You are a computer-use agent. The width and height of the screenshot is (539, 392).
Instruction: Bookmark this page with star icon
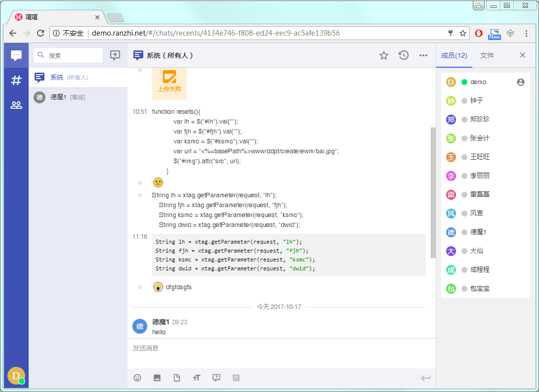(x=463, y=33)
